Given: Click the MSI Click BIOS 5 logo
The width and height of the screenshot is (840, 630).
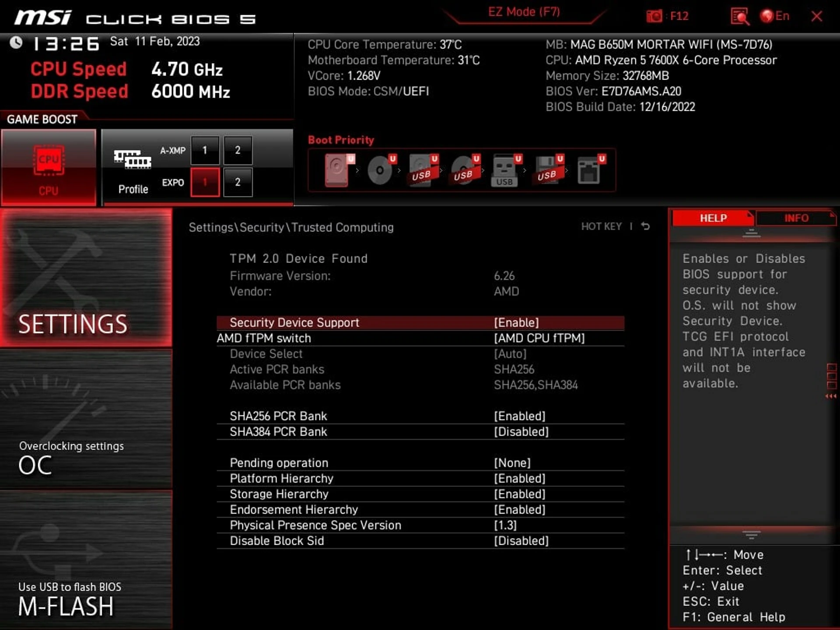Looking at the screenshot, I should point(135,18).
